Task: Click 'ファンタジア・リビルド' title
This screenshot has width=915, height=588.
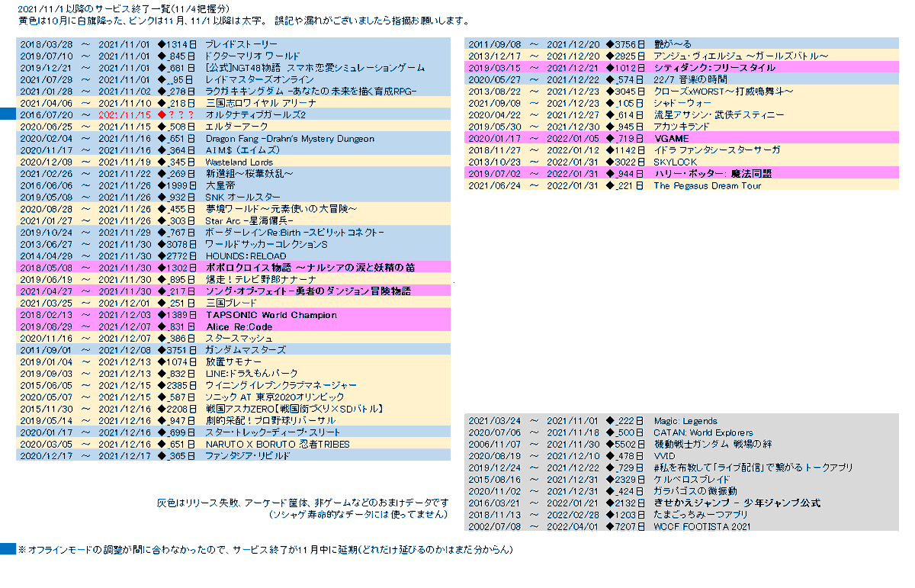Action: click(x=248, y=456)
